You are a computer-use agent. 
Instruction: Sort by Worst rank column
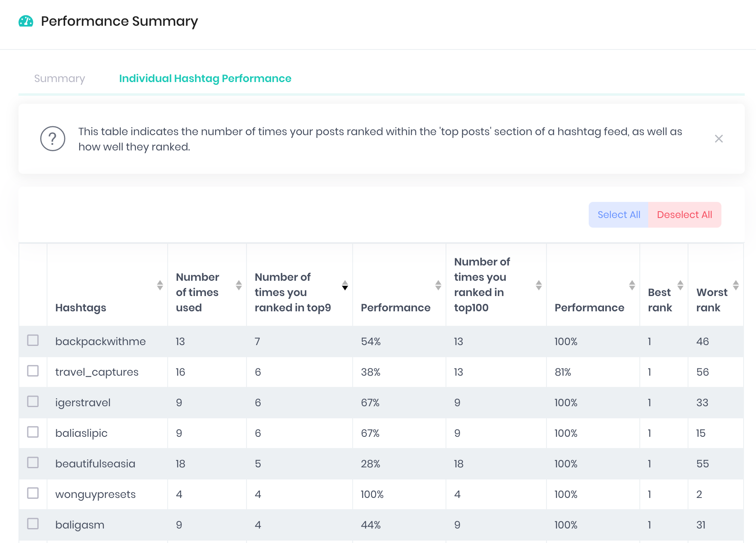click(x=735, y=285)
